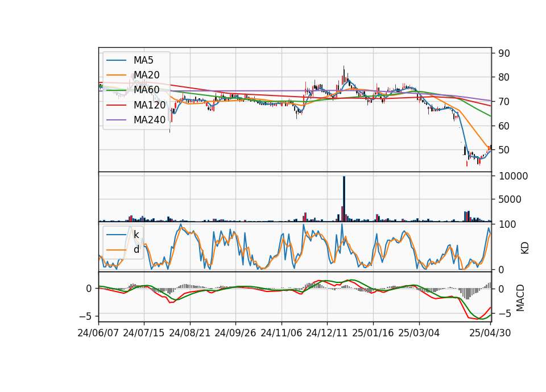546x392 pixels.
Task: Click the 24/09/26 date tick label
Action: point(235,333)
